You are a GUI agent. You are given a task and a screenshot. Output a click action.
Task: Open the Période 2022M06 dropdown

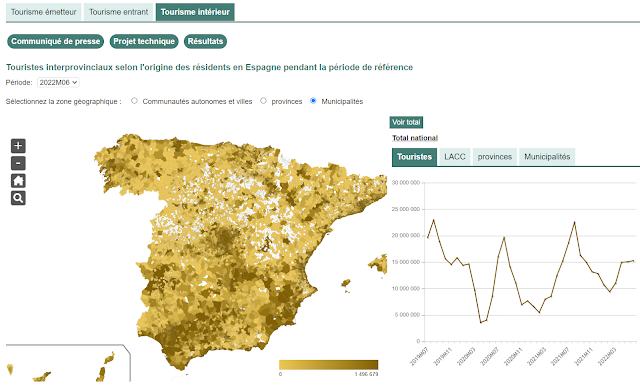coord(58,82)
